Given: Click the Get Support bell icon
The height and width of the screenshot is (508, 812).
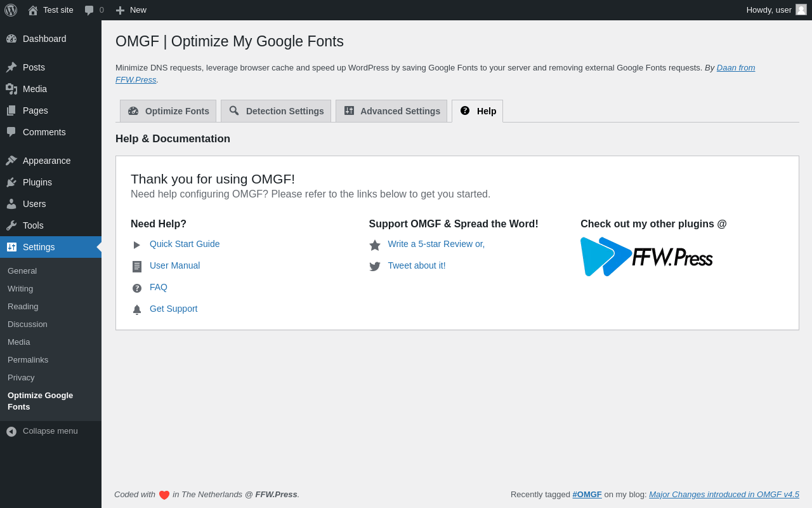Looking at the screenshot, I should pos(137,310).
